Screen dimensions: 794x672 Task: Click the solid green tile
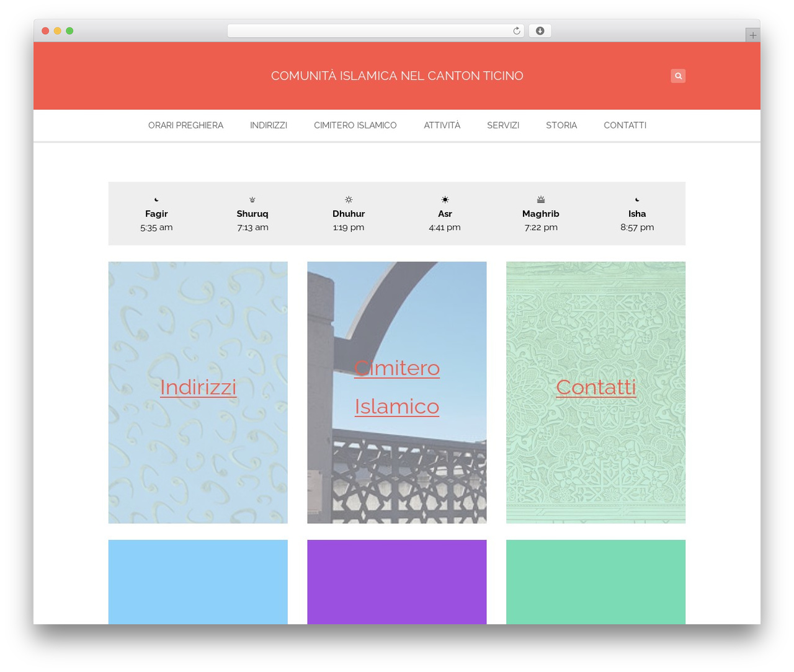[x=596, y=582]
